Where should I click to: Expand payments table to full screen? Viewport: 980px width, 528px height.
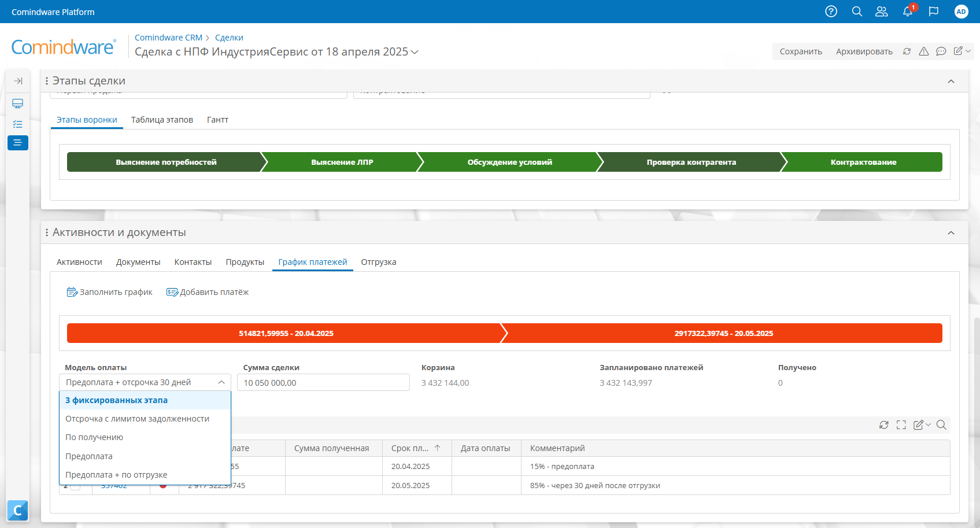coord(901,425)
